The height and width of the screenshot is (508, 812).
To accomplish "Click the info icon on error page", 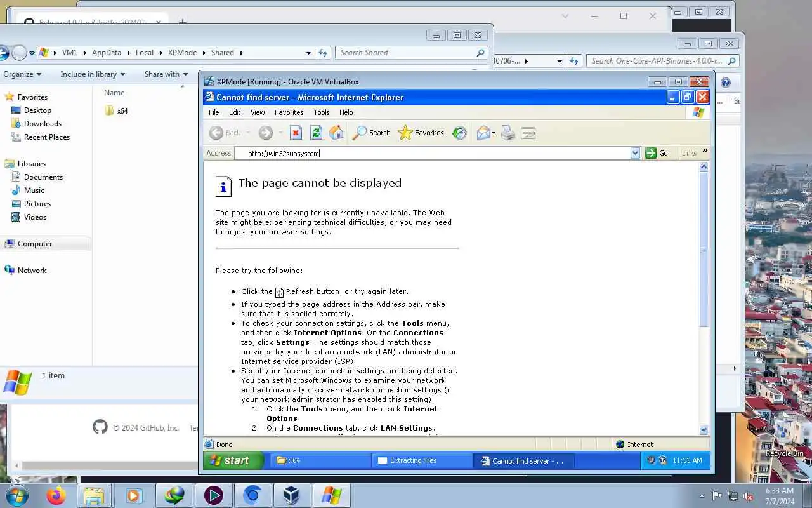I will pos(223,185).
